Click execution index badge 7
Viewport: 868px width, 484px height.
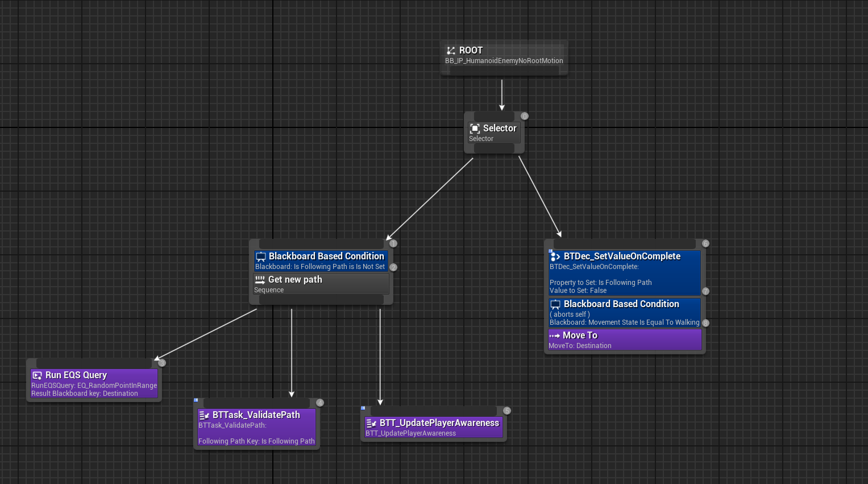(705, 291)
